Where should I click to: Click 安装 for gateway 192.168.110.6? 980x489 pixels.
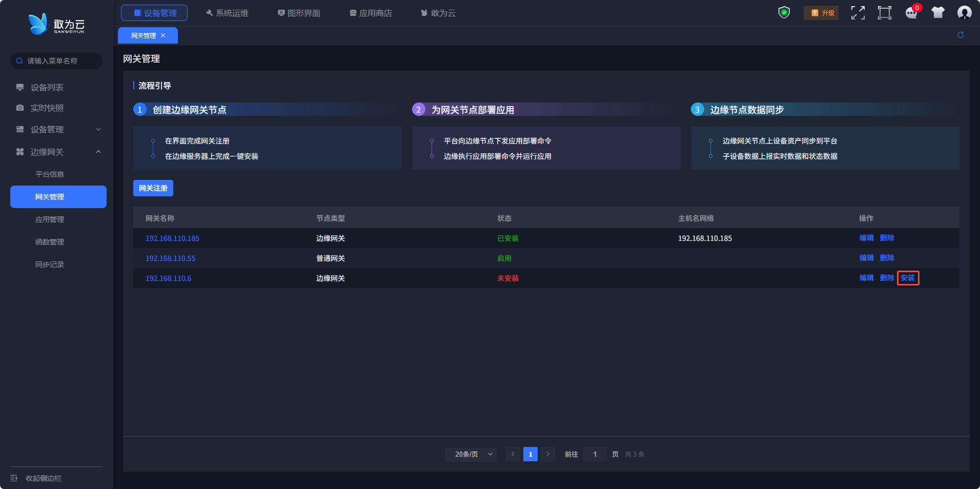pos(907,278)
